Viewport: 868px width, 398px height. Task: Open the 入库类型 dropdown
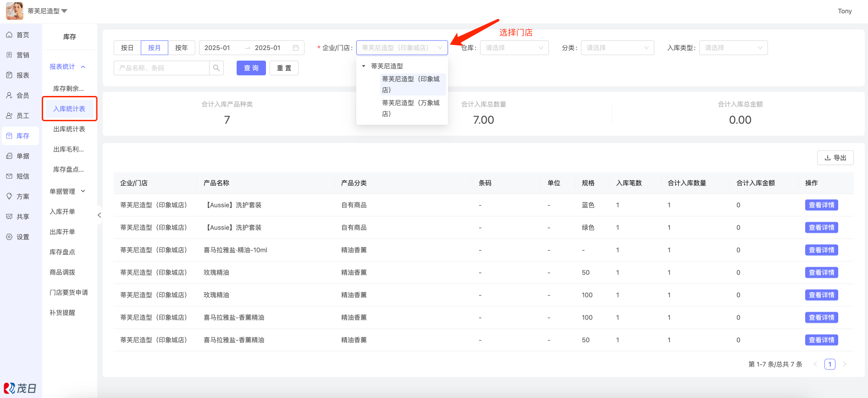tap(733, 48)
